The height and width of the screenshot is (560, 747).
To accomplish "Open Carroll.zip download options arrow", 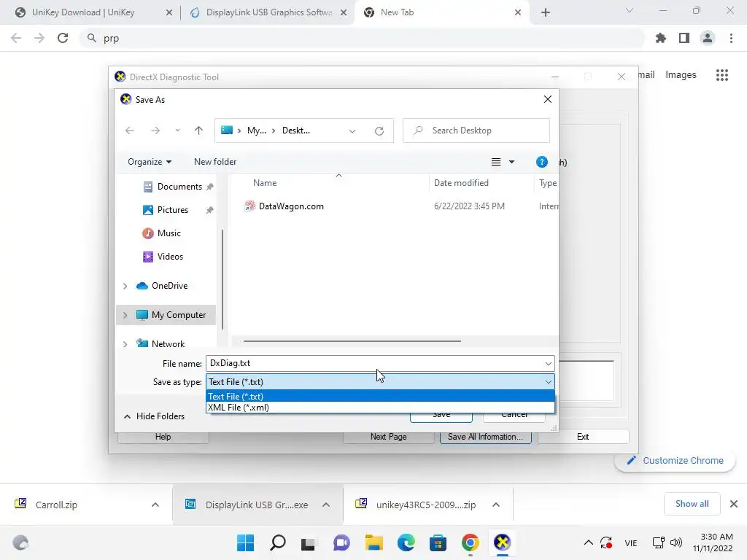I will [155, 505].
